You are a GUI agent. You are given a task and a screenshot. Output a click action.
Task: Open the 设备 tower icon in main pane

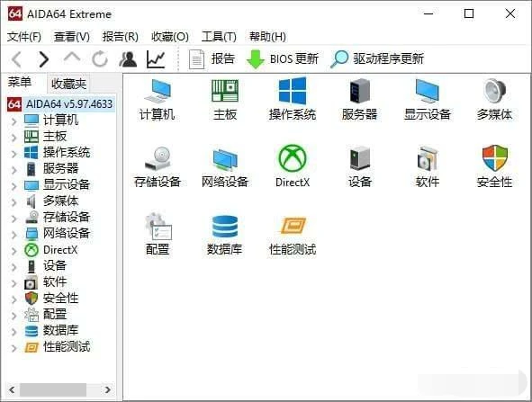360,158
